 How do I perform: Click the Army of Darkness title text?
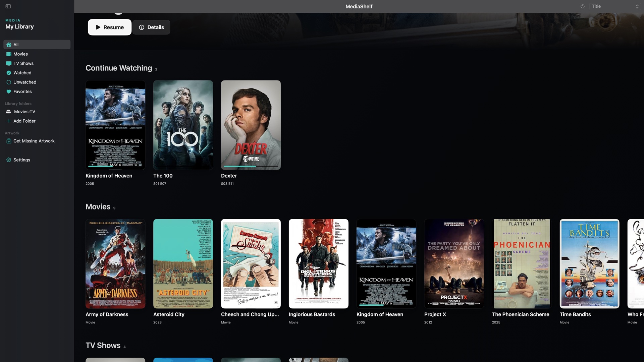107,314
